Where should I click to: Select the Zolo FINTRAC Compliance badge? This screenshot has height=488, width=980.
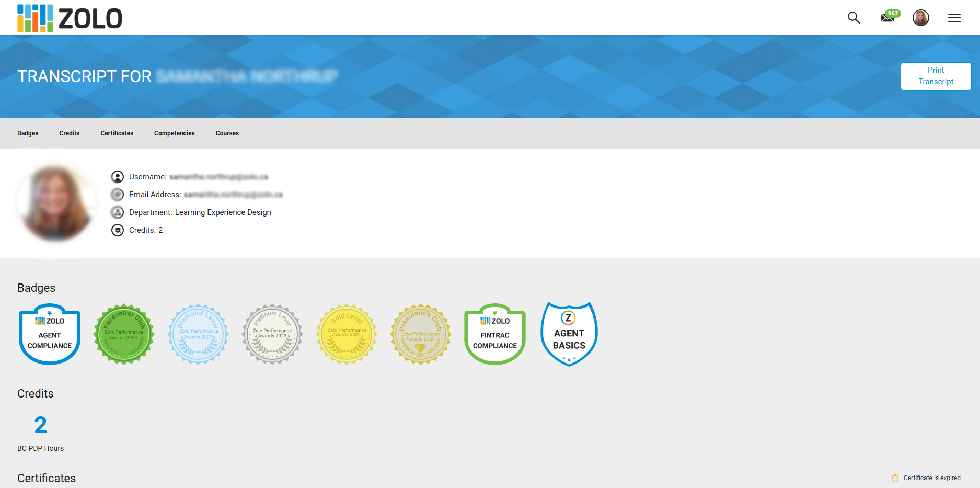coord(495,334)
